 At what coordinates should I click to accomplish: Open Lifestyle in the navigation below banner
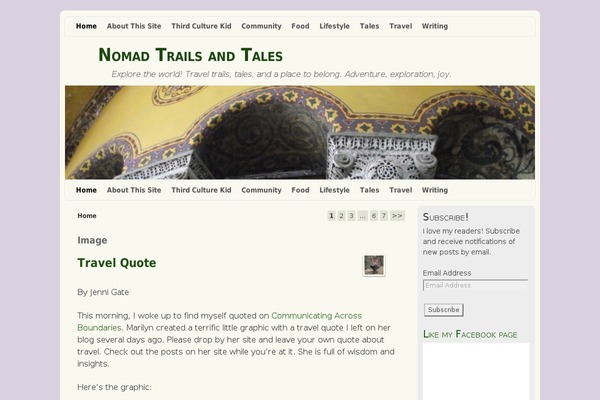tap(334, 190)
